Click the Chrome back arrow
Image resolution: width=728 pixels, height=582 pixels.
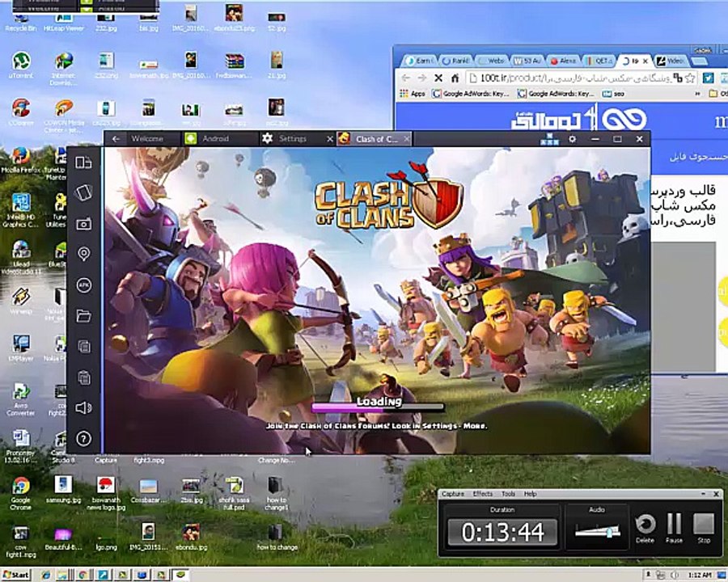[405, 78]
